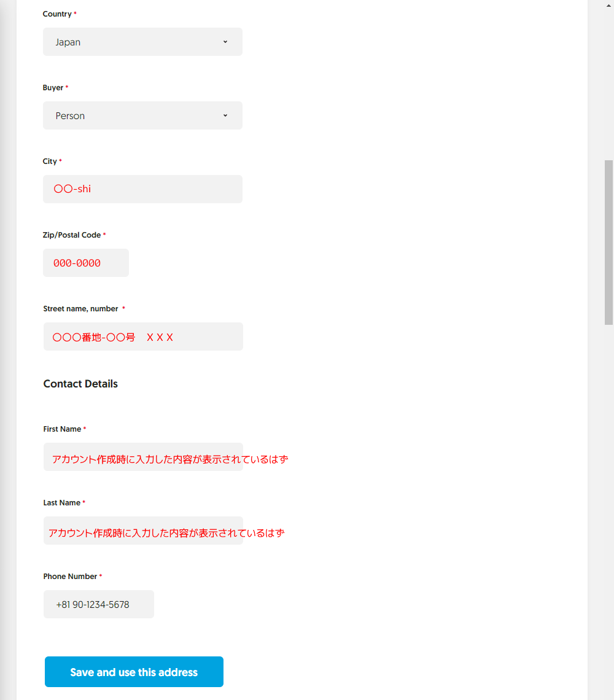Click the City field label
Viewport: 614px width, 700px height.
[x=50, y=161]
